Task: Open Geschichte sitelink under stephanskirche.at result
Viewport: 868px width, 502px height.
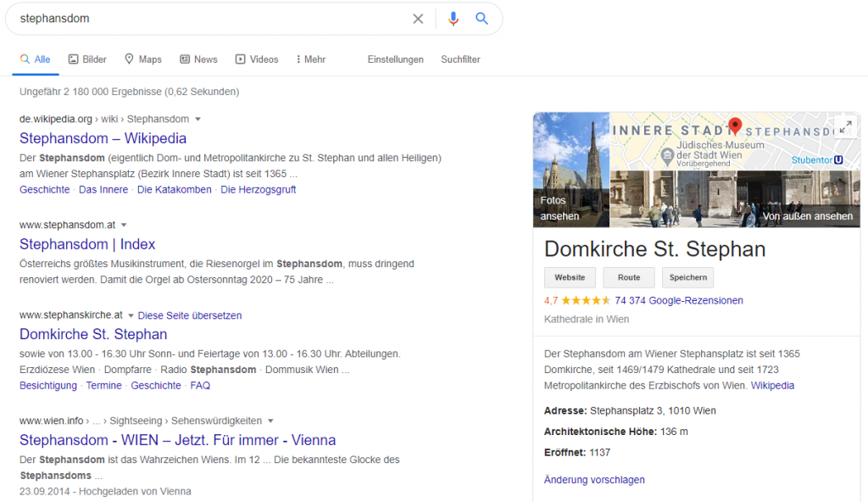Action: 156,385
